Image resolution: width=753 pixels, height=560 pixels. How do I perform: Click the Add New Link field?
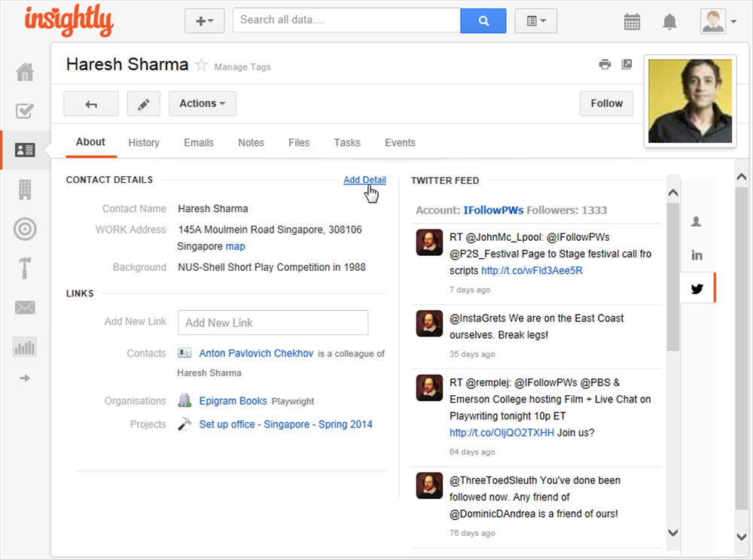[x=273, y=323]
